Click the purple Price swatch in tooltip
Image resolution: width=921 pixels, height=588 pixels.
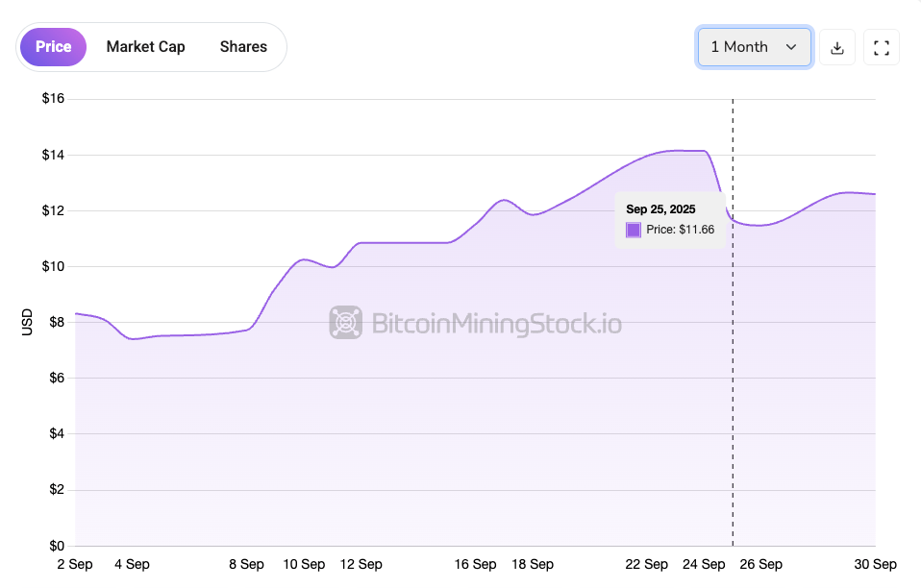pyautogui.click(x=634, y=230)
